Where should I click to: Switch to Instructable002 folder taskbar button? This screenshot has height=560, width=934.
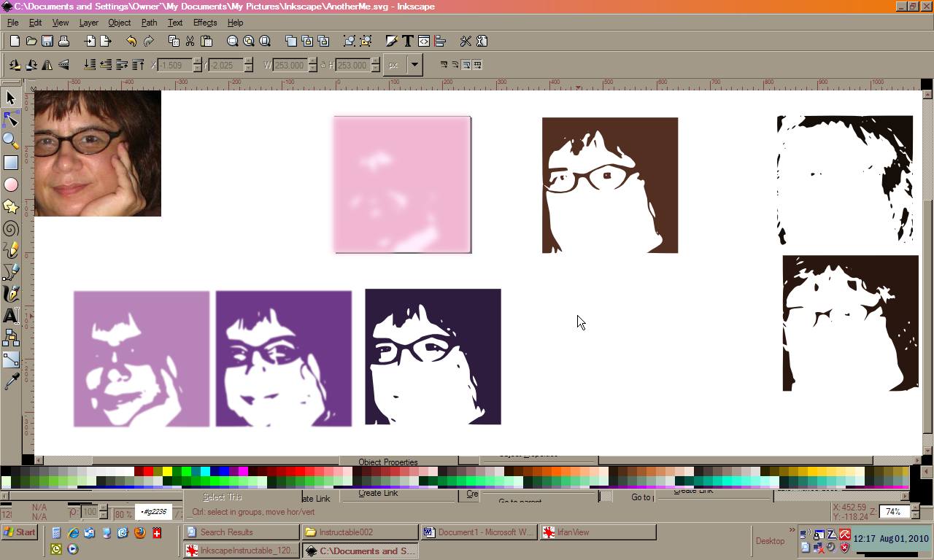point(359,532)
